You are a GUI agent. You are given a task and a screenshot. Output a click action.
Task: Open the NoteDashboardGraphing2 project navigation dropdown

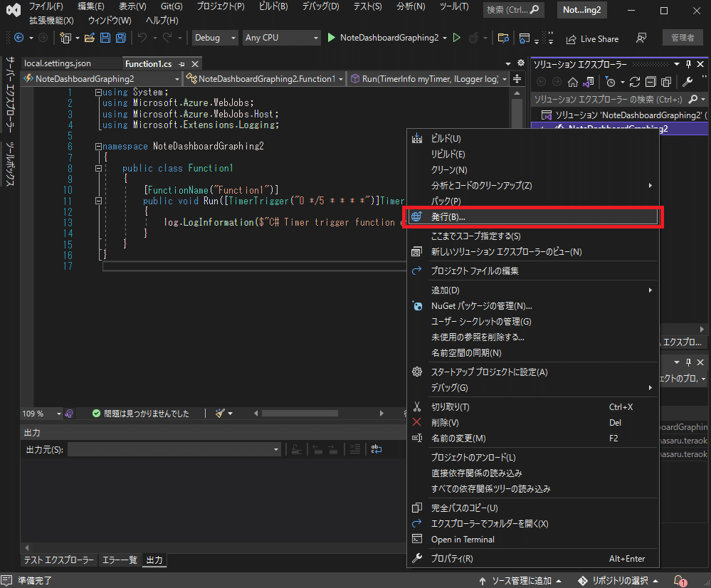pyautogui.click(x=102, y=79)
